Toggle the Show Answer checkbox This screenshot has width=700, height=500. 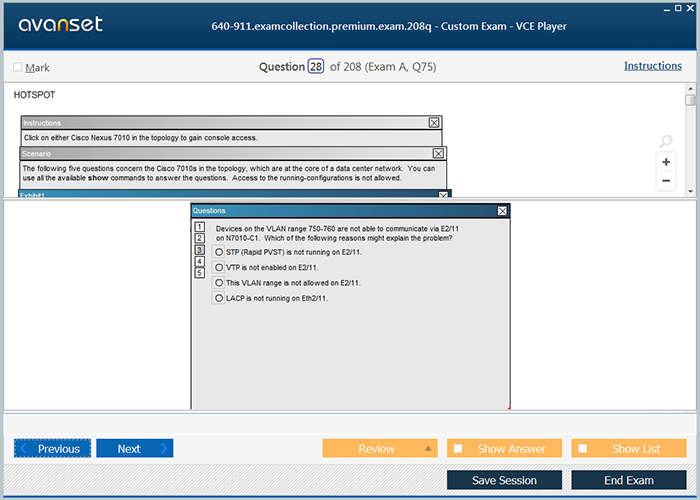(458, 448)
